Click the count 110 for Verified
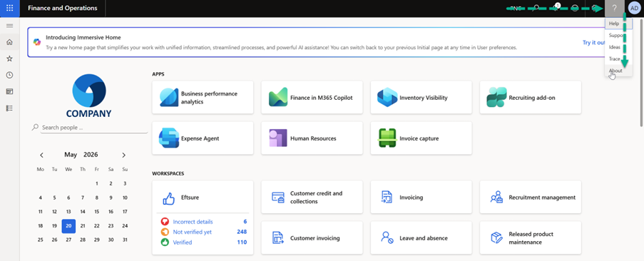Viewport: 644px width, 261px height. [242, 242]
